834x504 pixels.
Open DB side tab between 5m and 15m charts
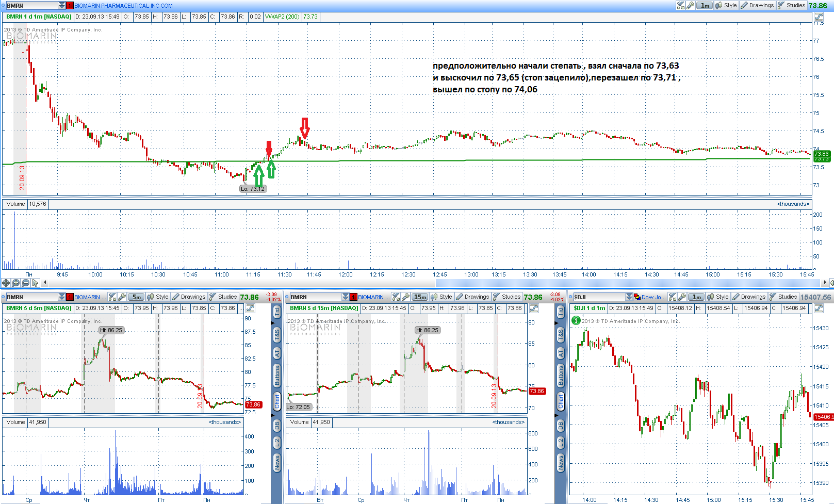tap(277, 426)
